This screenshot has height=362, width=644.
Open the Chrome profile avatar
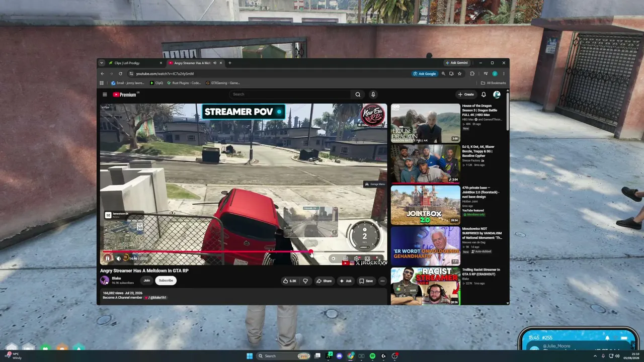[x=495, y=73]
